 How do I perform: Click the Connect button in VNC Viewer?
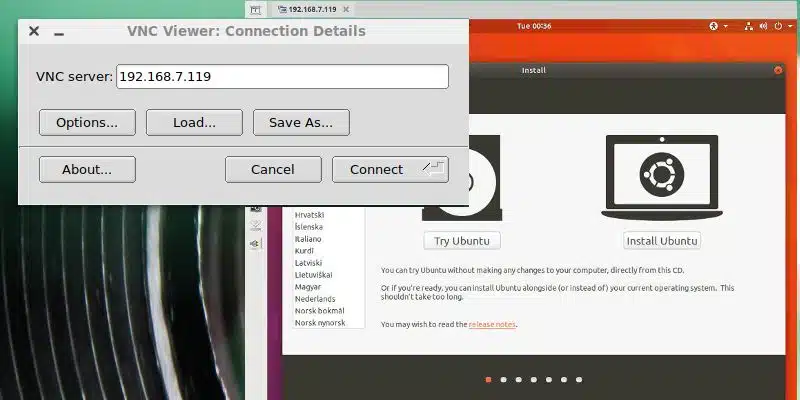390,169
